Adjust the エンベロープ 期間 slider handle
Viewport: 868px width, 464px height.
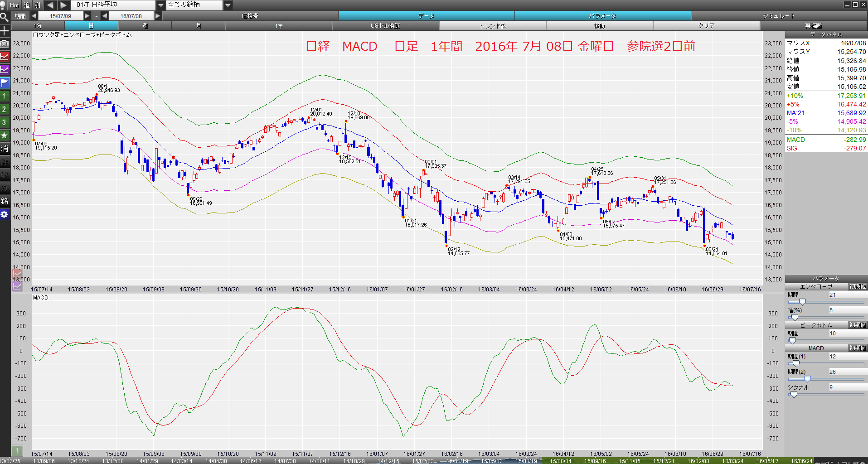802,302
